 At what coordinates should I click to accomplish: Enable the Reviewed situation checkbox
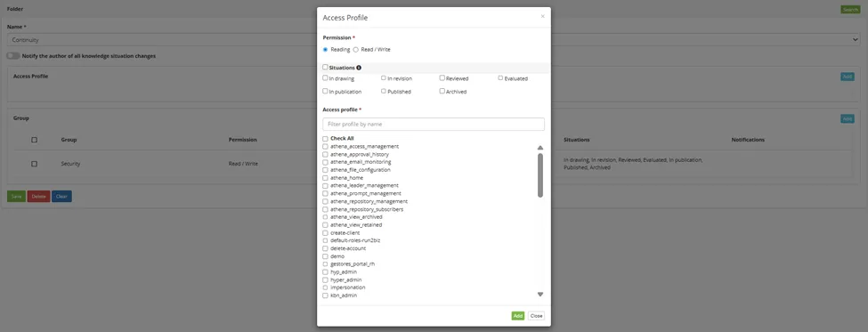[442, 78]
